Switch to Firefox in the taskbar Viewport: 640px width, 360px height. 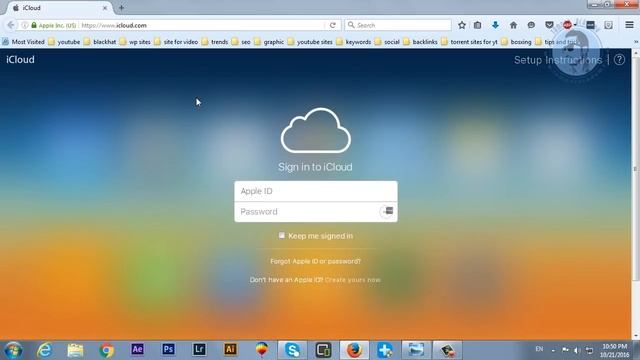pyautogui.click(x=354, y=350)
